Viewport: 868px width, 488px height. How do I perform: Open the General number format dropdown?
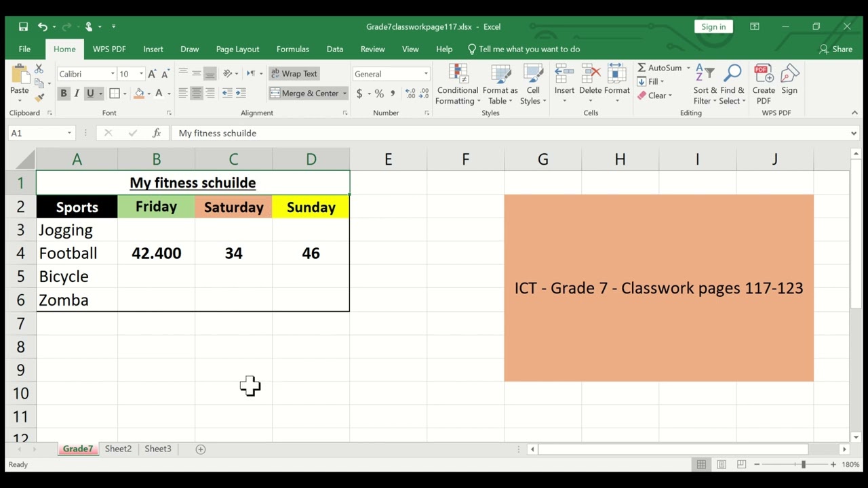(x=426, y=74)
